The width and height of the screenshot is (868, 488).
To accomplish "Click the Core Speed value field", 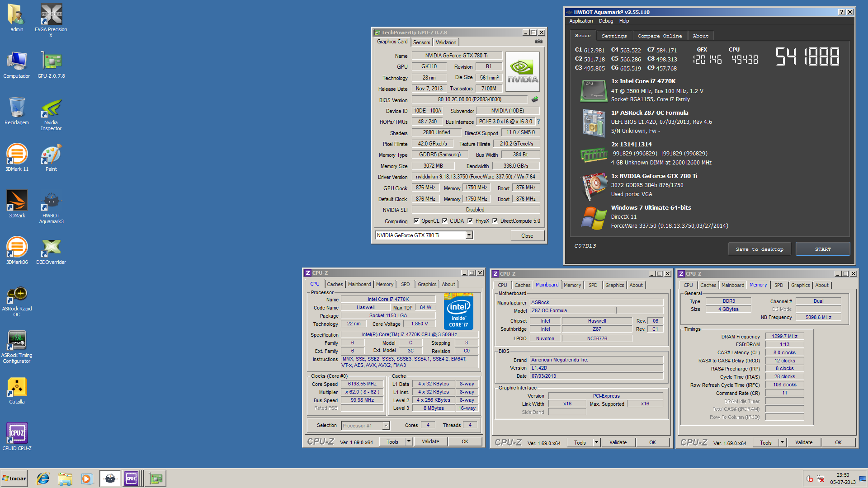I will [362, 384].
